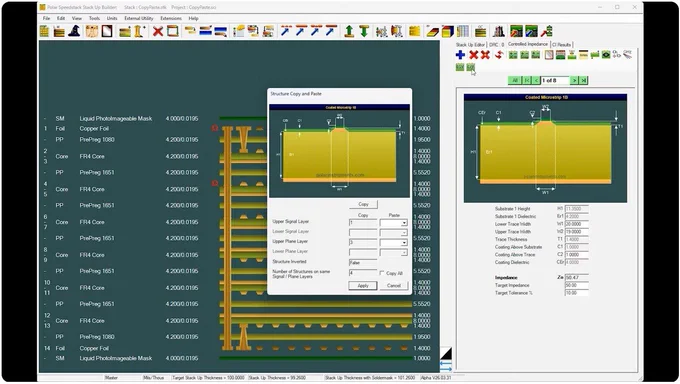Image resolution: width=680 pixels, height=384 pixels.
Task: Click the eye icon in impedance toolbar
Action: [x=606, y=55]
